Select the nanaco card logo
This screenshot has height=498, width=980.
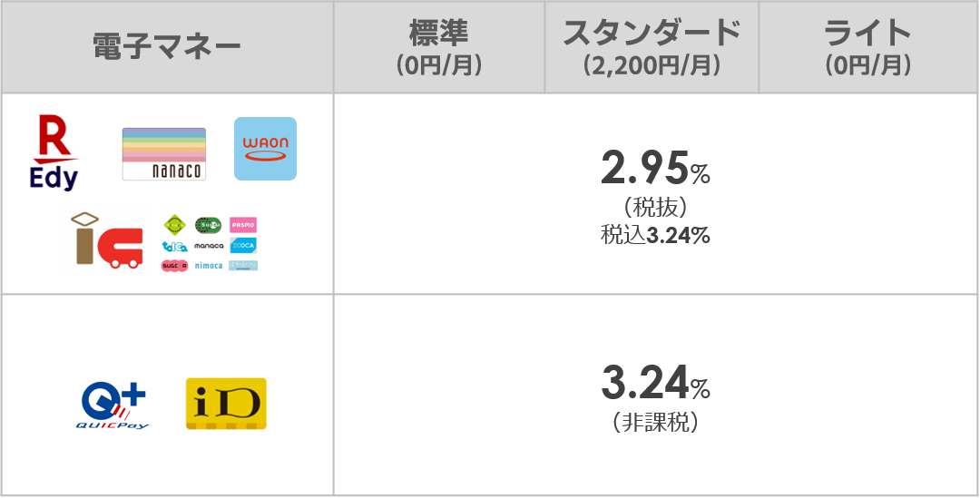tap(163, 153)
